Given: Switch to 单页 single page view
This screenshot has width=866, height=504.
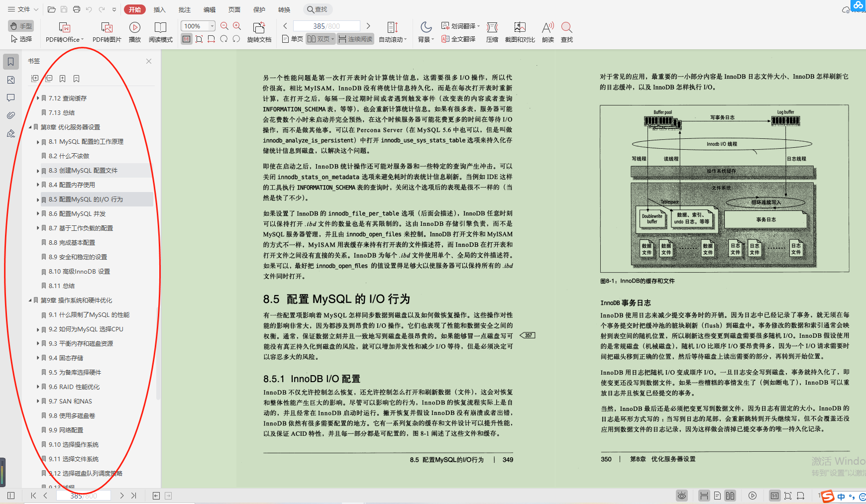Looking at the screenshot, I should 292,39.
